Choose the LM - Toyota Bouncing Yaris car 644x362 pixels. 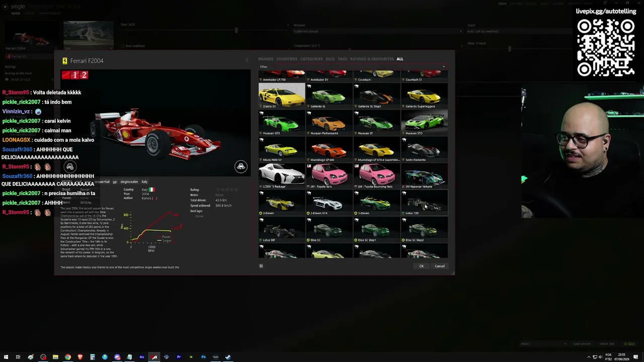(x=376, y=176)
